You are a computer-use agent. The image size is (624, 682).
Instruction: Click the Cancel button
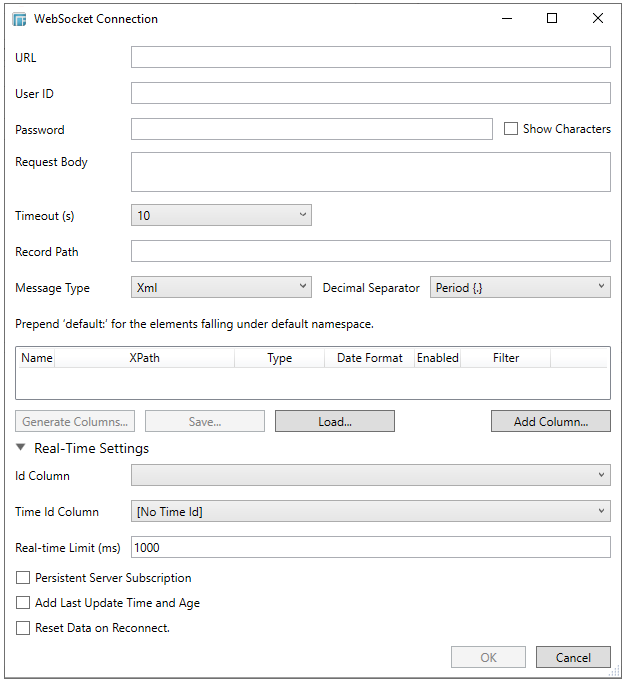coord(573,657)
